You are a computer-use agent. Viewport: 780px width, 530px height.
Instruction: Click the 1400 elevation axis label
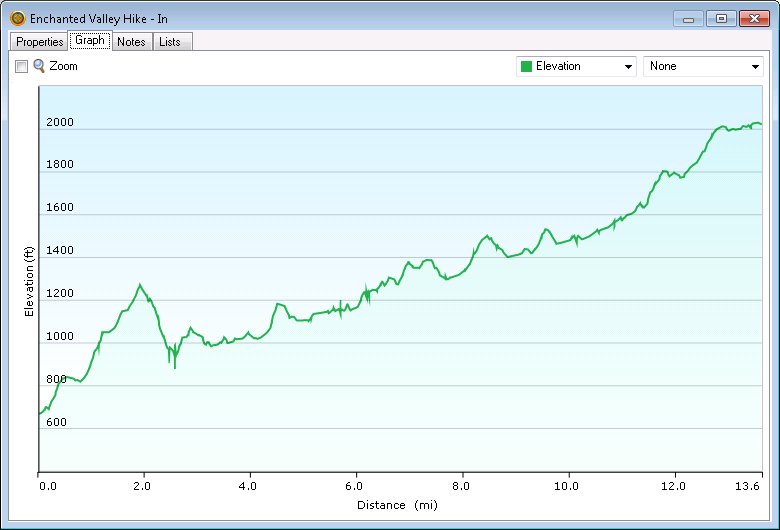pos(60,250)
